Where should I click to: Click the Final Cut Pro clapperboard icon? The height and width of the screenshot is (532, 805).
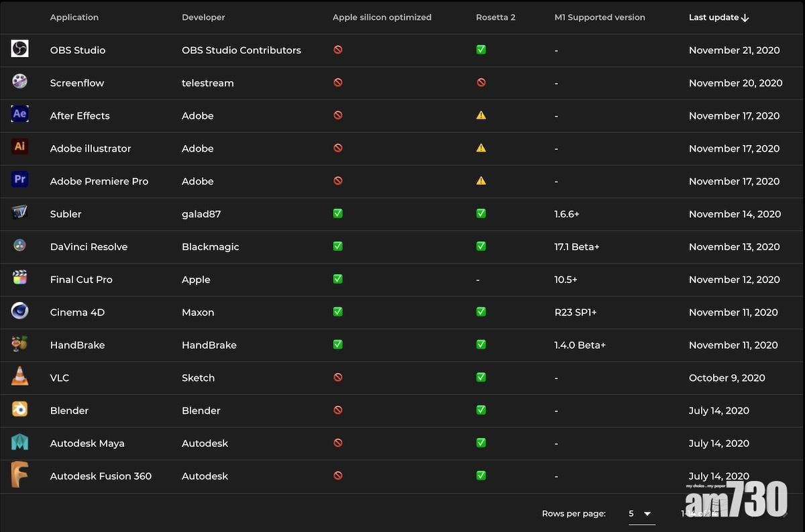pos(19,278)
